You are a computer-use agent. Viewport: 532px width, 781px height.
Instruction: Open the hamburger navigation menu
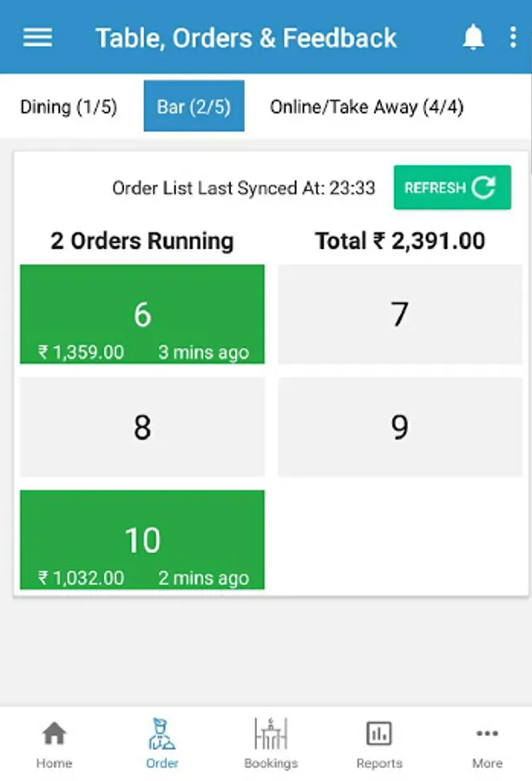pyautogui.click(x=37, y=37)
